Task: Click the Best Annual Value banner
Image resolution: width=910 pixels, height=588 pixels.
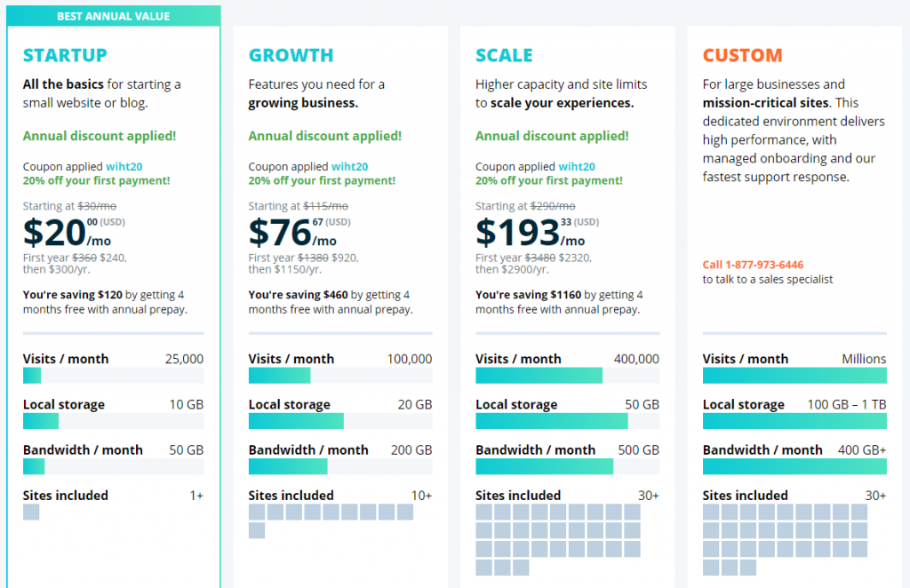Action: (x=113, y=16)
